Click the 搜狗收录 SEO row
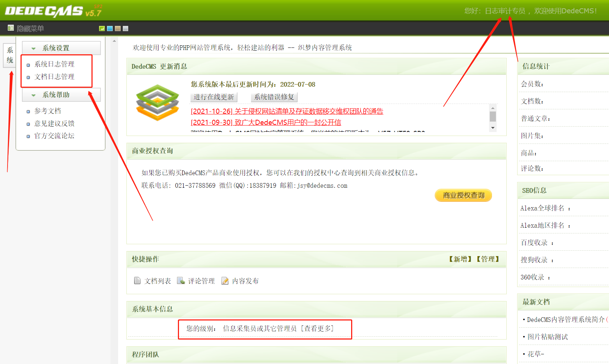Viewport: 609px width, 364px height. [x=564, y=260]
